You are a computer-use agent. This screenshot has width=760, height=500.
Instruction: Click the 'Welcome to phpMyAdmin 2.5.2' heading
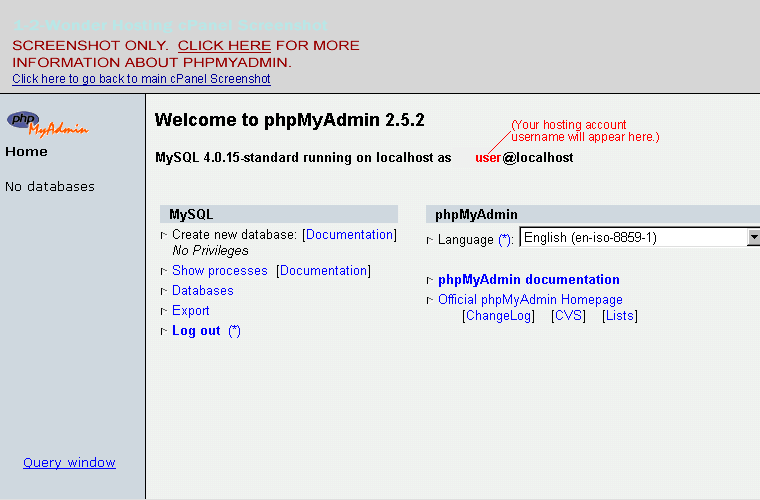coord(289,120)
